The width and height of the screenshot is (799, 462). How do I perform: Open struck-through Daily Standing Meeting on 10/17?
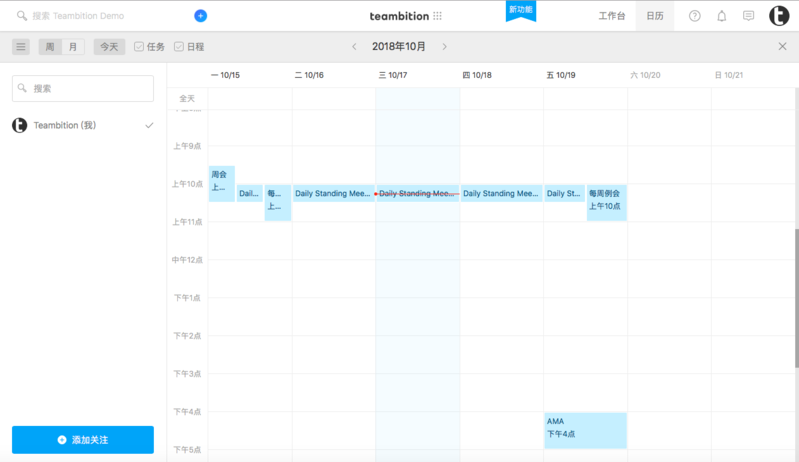(417, 193)
